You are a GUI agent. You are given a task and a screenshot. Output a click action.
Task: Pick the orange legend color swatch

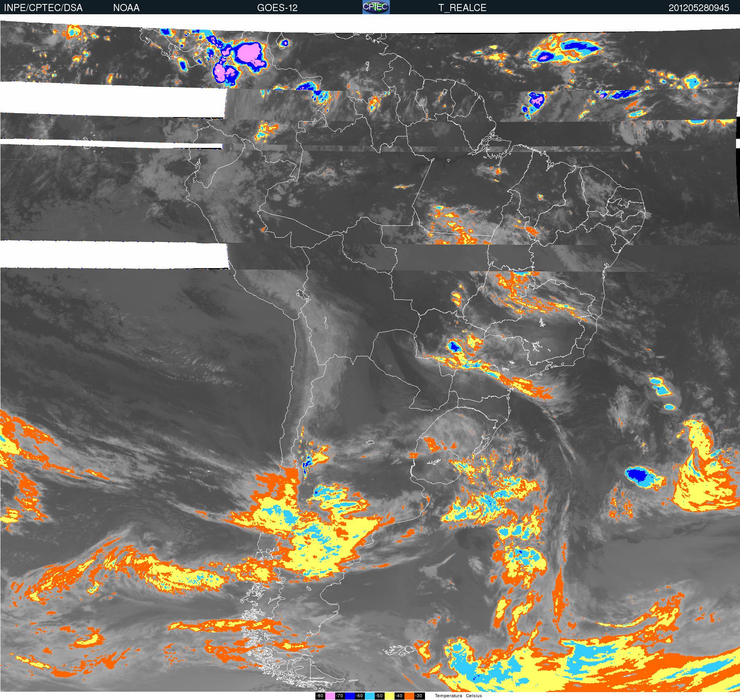[x=409, y=696]
